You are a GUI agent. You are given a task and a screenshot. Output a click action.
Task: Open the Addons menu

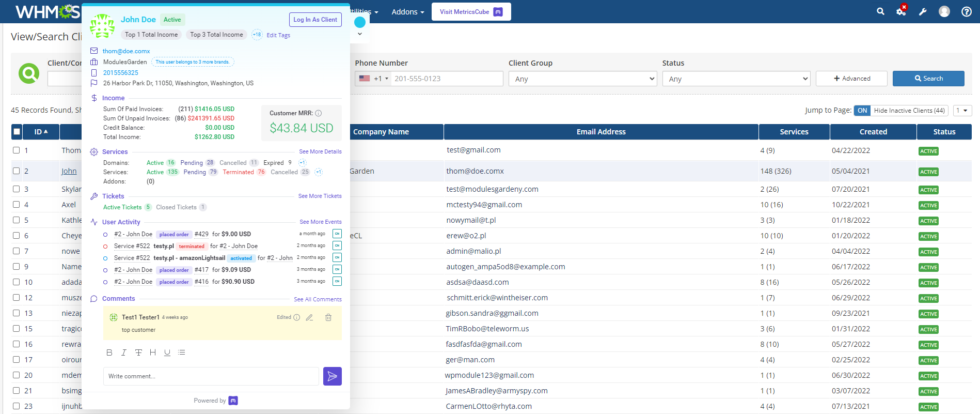pyautogui.click(x=408, y=11)
